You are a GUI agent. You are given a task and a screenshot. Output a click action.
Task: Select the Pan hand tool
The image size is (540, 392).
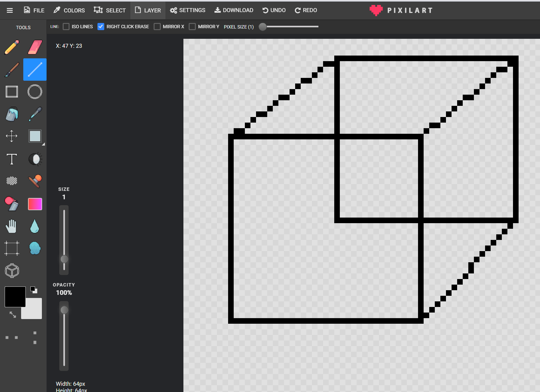point(12,226)
